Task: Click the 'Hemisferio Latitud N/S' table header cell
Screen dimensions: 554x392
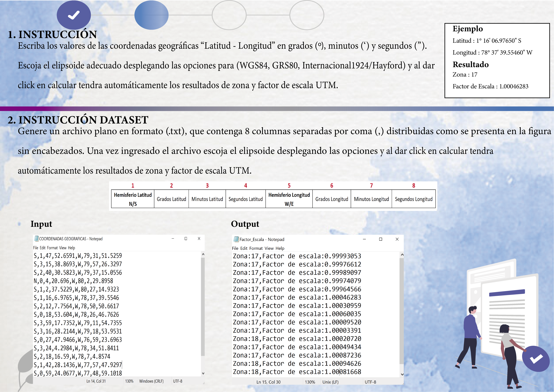Action: 133,199
